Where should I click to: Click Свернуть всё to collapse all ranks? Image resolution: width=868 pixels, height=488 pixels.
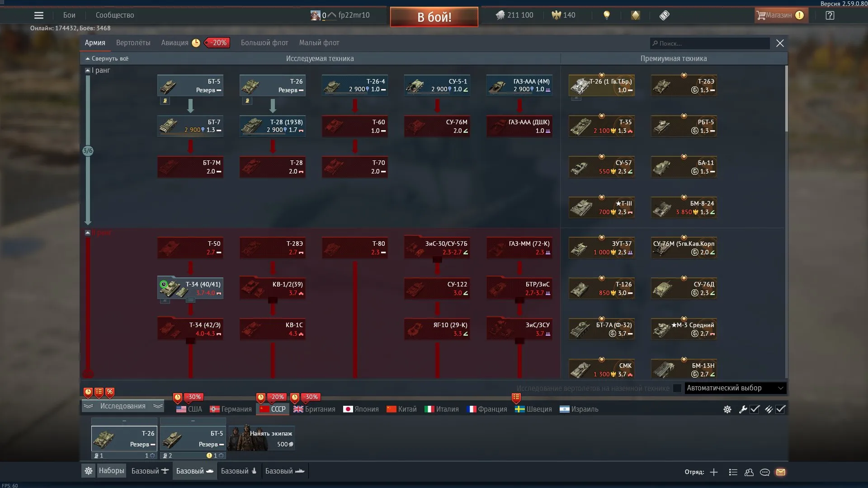(107, 59)
